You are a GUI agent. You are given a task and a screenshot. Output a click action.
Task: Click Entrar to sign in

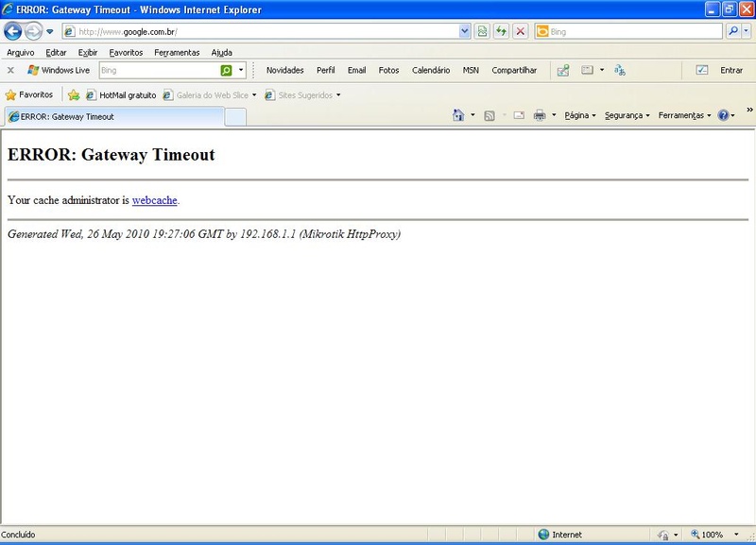(x=731, y=70)
